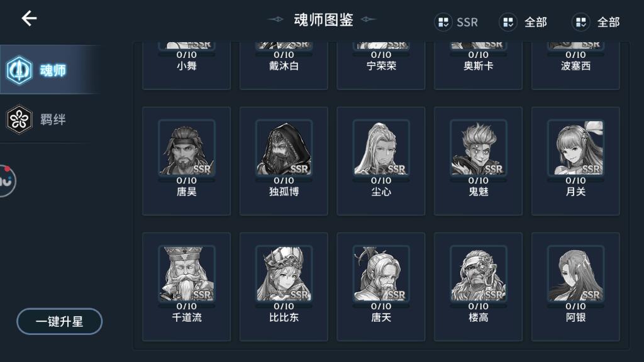644x362 pixels.
Task: Open the SSR rarity filter dropdown
Action: coord(457,22)
